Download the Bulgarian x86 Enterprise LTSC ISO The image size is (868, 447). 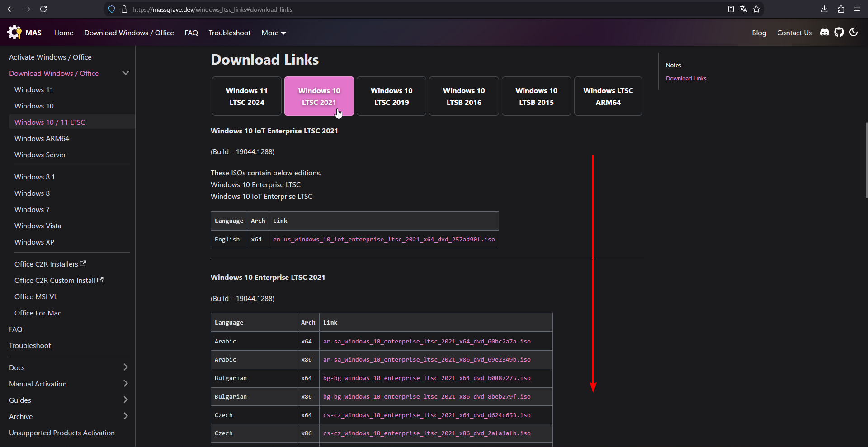click(x=427, y=396)
